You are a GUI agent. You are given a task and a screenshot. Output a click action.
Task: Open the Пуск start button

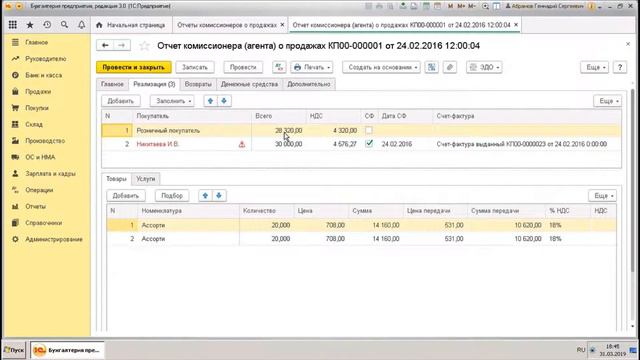[x=14, y=350]
